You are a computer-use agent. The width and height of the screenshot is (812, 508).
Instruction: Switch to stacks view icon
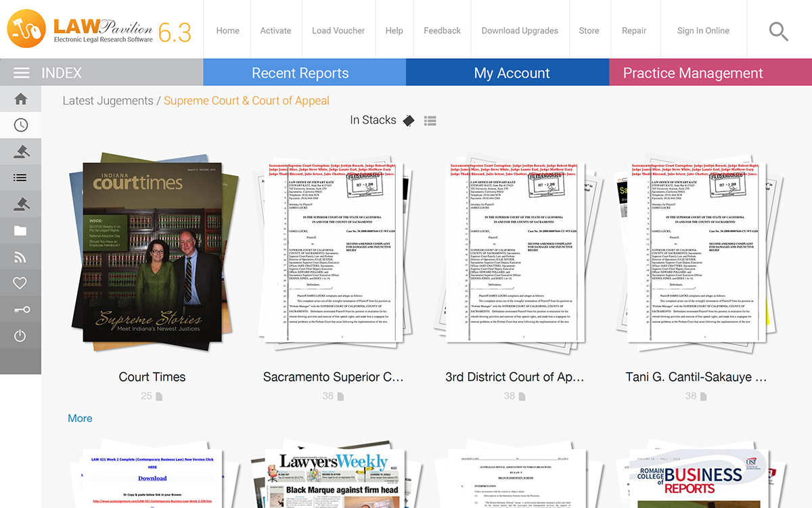[x=409, y=120]
